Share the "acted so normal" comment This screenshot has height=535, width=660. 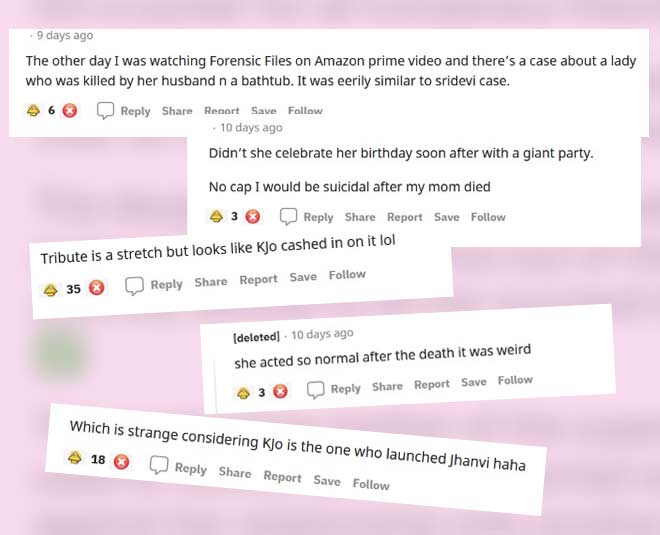[x=387, y=386]
